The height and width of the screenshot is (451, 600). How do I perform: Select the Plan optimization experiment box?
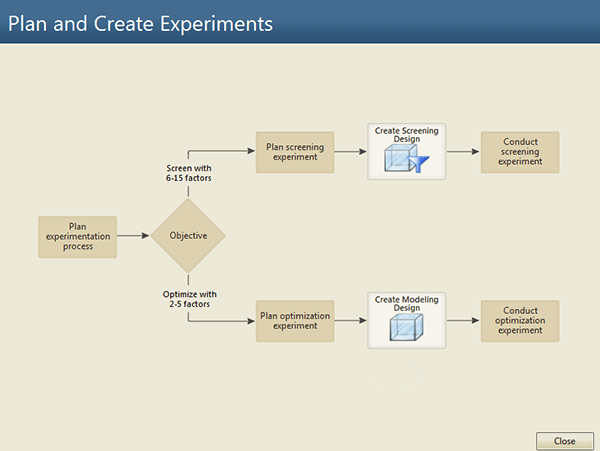[x=295, y=321]
